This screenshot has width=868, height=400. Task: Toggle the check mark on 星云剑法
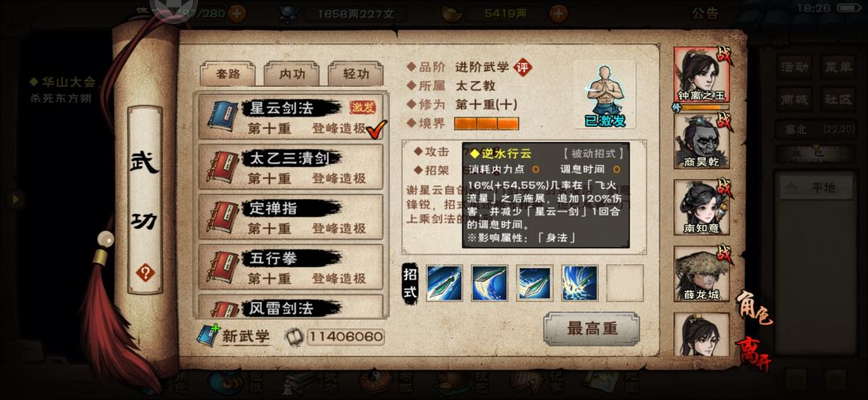pyautogui.click(x=376, y=129)
